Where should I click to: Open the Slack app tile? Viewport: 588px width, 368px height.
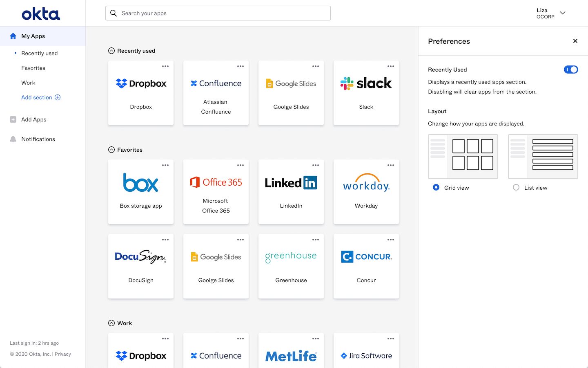point(366,93)
